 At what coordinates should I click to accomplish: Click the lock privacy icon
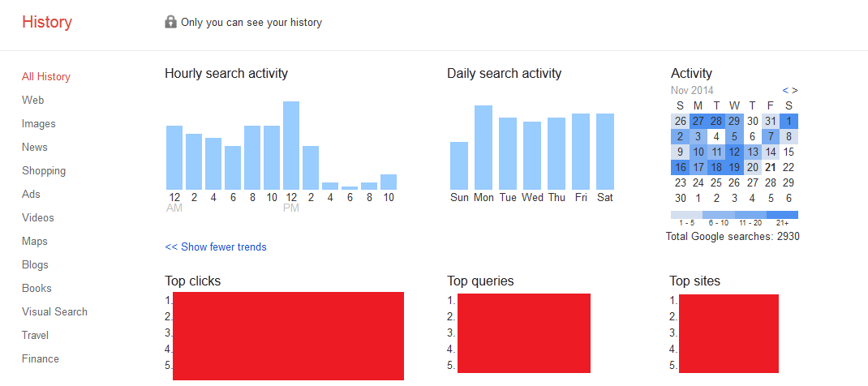tap(170, 22)
